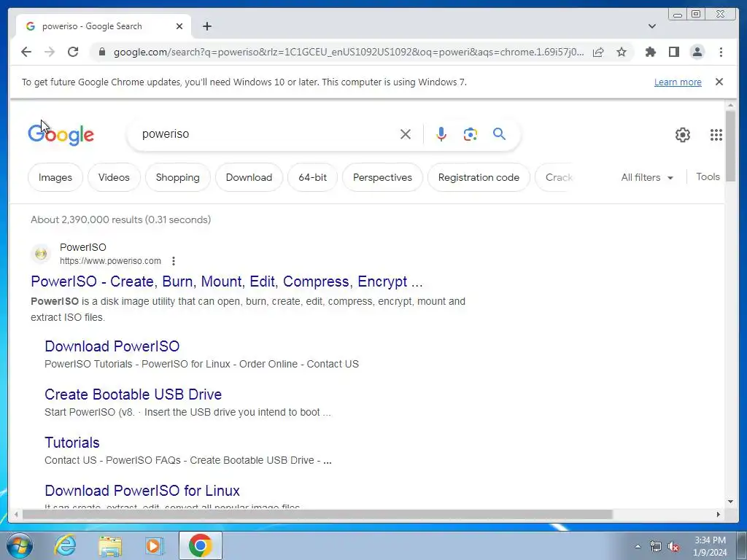Click the horizontal scroll right arrow
Screen dimensions: 747x560
coord(719,514)
